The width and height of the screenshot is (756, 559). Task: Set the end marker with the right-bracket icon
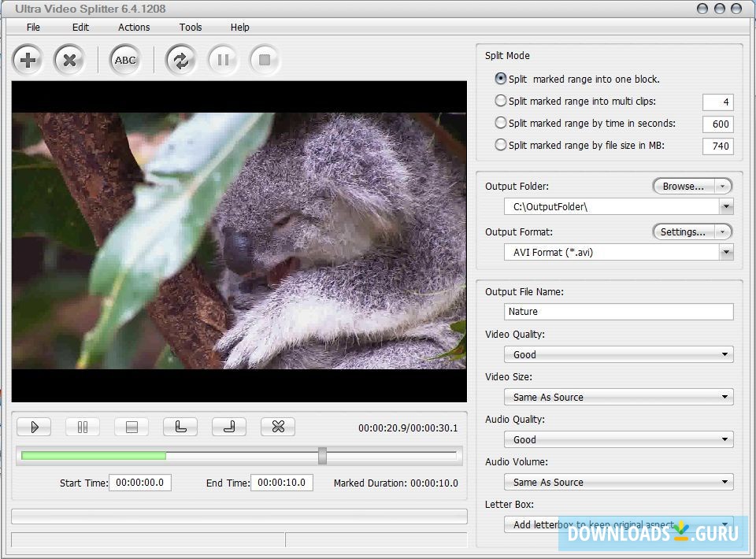[x=228, y=426]
